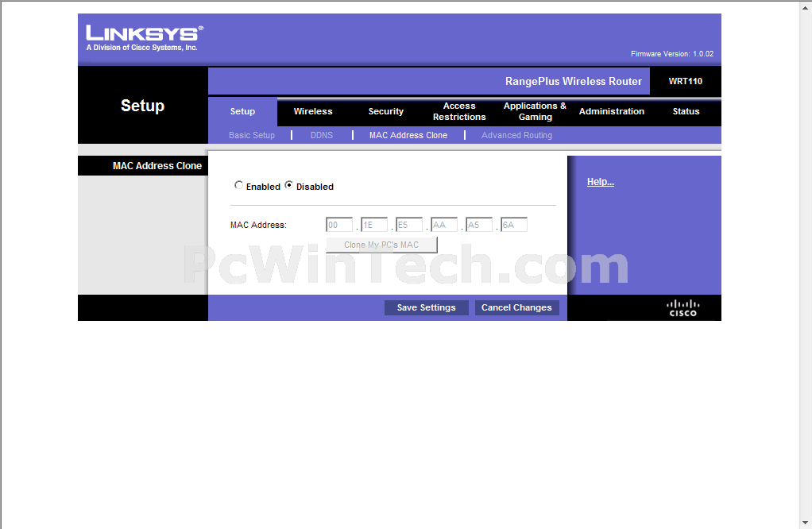The height and width of the screenshot is (529, 812).
Task: Select MAC Address Clone subtab
Action: click(408, 135)
